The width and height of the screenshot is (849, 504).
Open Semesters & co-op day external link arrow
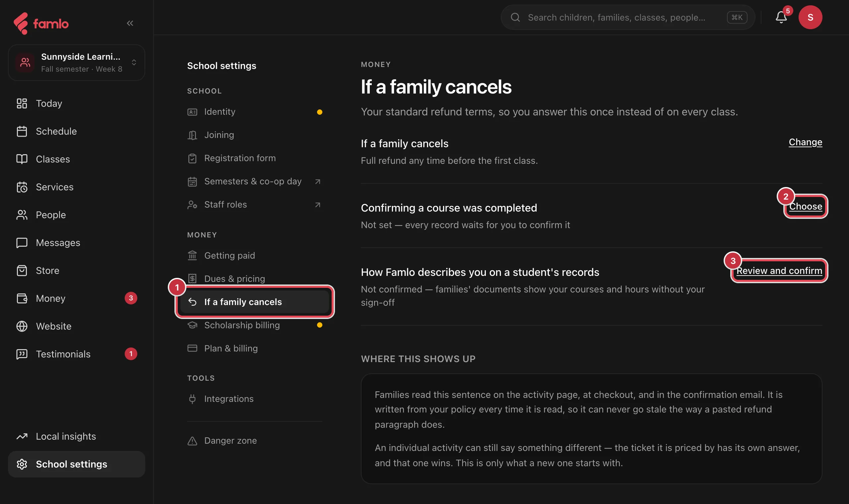317,181
